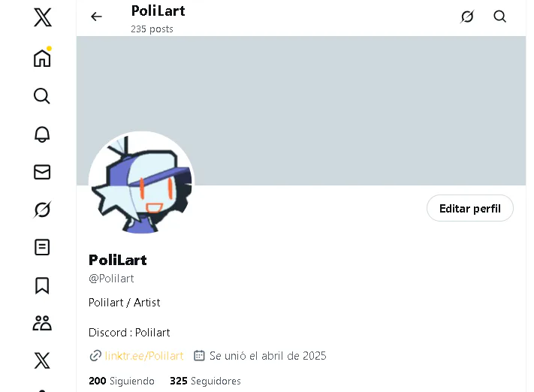Click the X logo in sidebar top
This screenshot has height=392, width=534.
[43, 18]
